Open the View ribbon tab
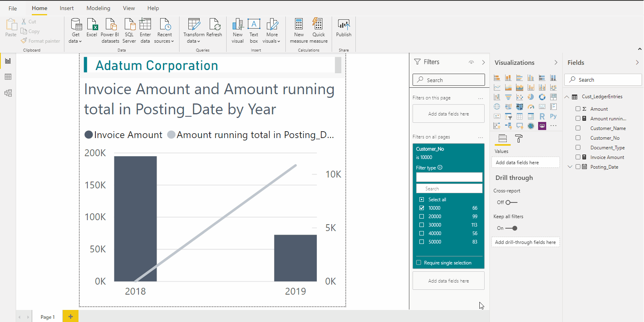644x322 pixels. click(x=129, y=8)
